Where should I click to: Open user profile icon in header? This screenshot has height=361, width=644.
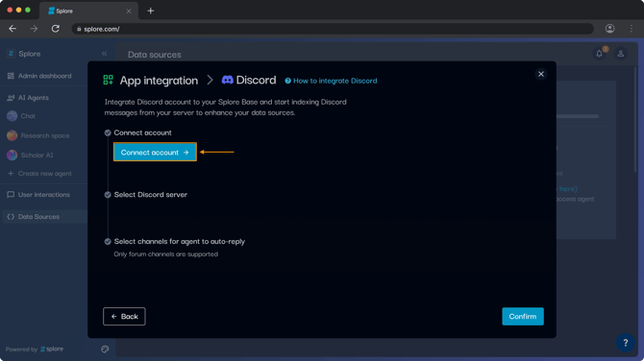click(621, 54)
